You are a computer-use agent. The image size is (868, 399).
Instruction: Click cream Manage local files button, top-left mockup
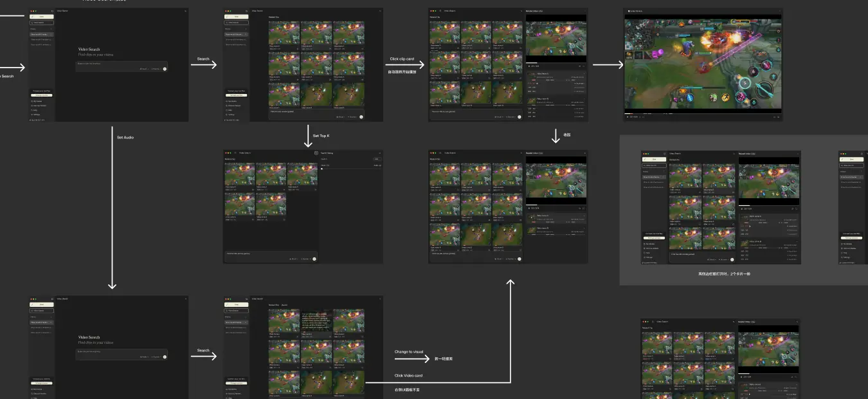(42, 95)
